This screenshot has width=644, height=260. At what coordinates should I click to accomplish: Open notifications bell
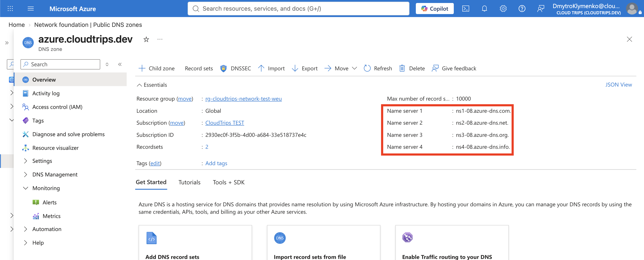pyautogui.click(x=484, y=9)
